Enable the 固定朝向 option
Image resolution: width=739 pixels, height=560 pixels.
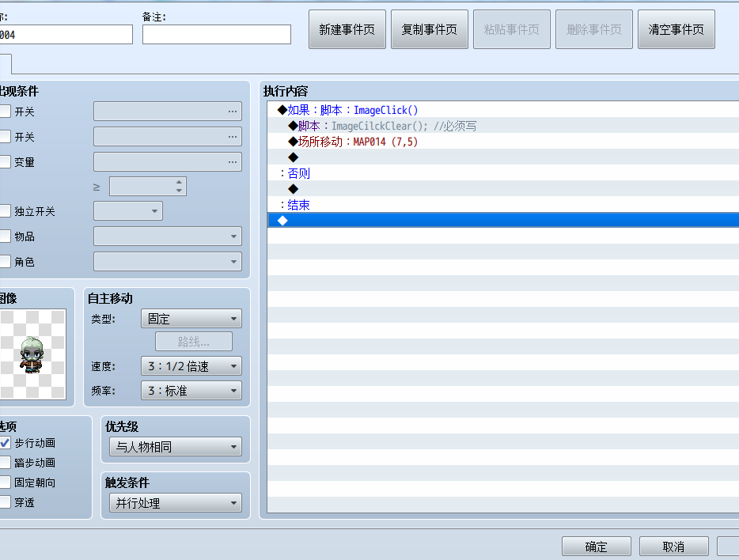click(x=6, y=482)
